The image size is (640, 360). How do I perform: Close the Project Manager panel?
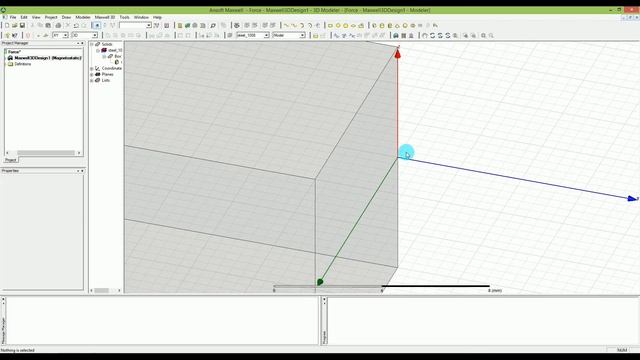coord(82,43)
